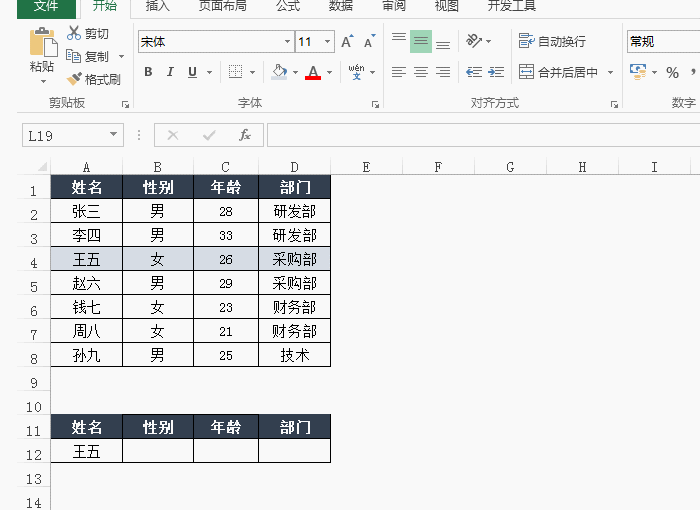The height and width of the screenshot is (510, 700).
Task: Open the font size 11 dropdown
Action: (328, 42)
